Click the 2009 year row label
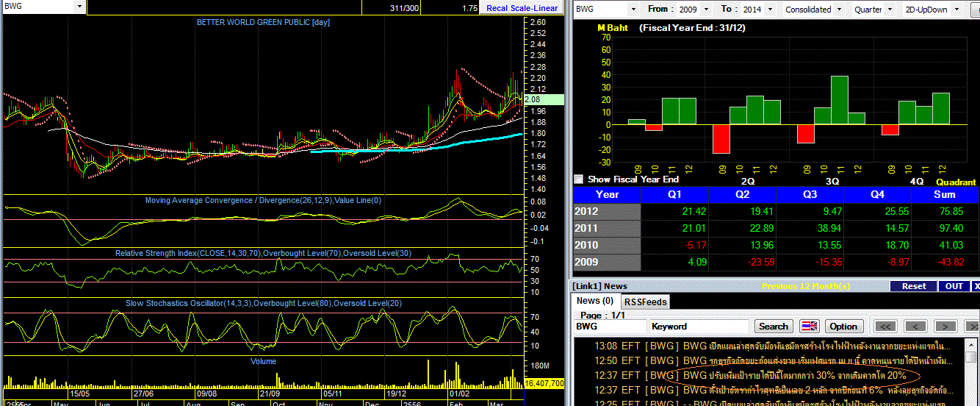980x406 pixels. 607,262
